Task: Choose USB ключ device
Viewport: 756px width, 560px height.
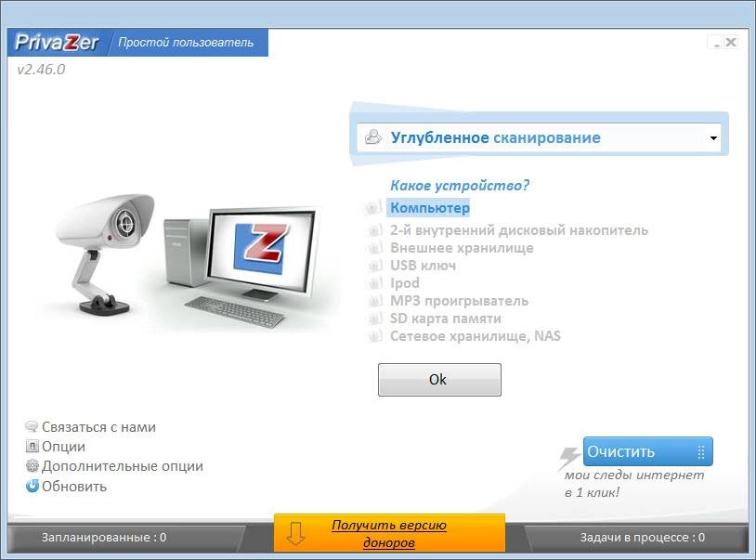Action: click(x=423, y=266)
